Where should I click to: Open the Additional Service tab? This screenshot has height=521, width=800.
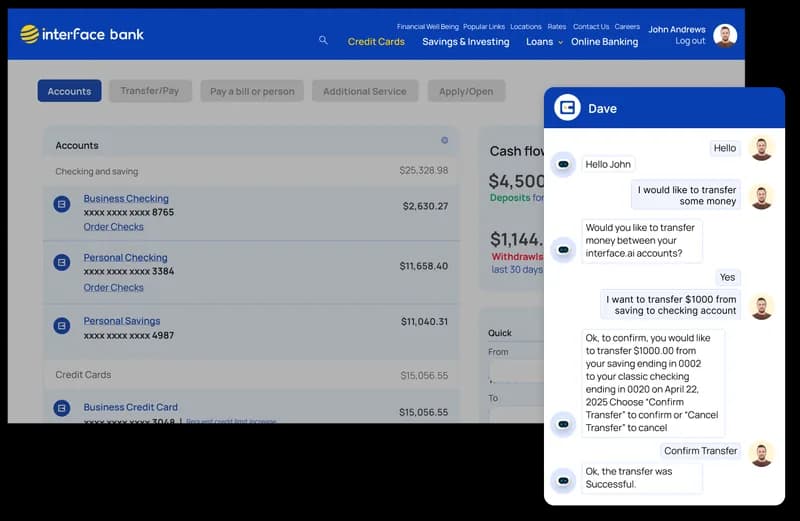coord(365,91)
